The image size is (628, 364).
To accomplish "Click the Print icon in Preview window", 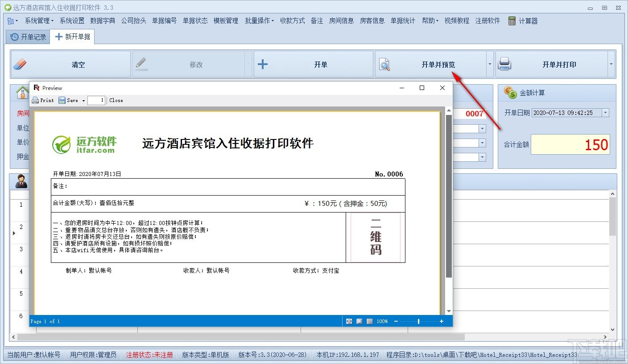I will 35,100.
